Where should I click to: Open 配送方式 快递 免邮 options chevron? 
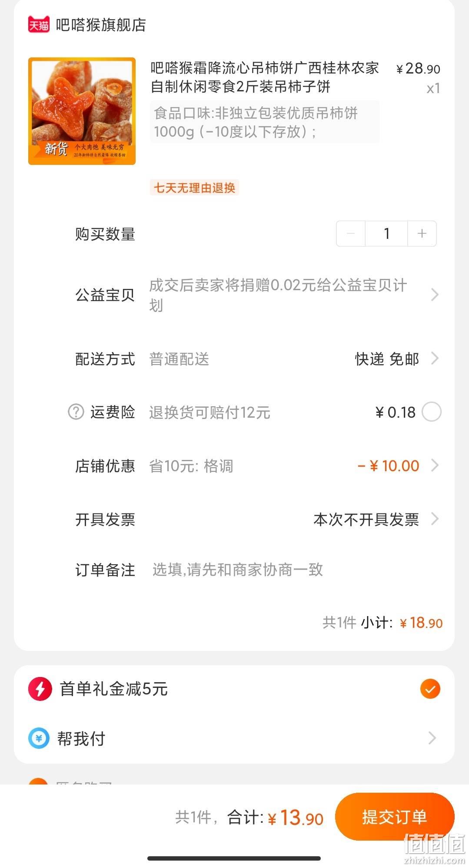434,359
